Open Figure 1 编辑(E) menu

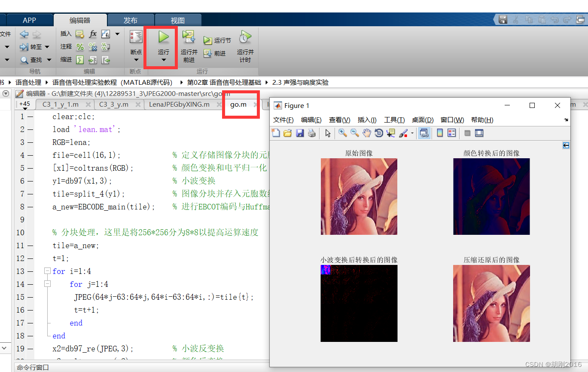pos(311,120)
